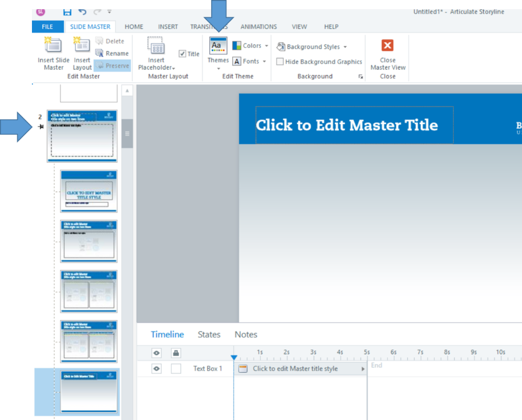Hide Text Box 1 using eye icon
Image resolution: width=522 pixels, height=420 pixels.
156,369
